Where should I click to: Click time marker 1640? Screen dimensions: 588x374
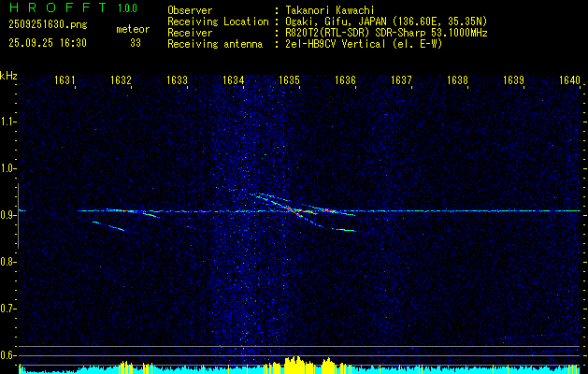(x=569, y=79)
